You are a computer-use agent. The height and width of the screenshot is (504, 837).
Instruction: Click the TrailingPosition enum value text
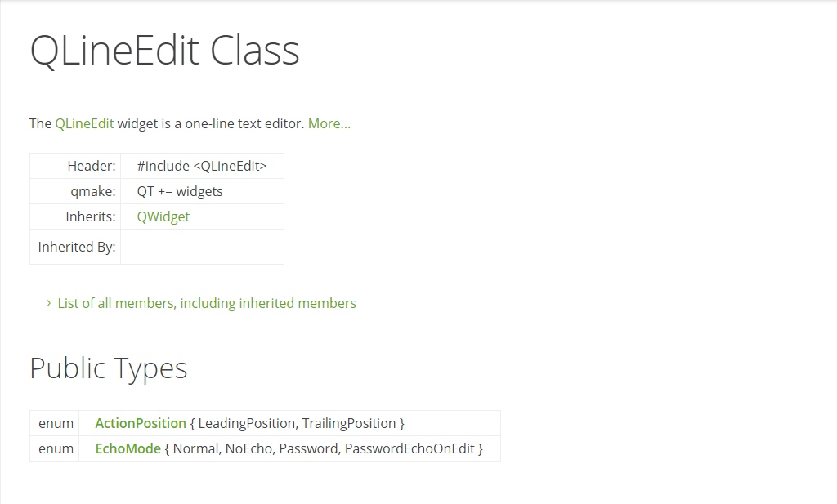point(349,423)
